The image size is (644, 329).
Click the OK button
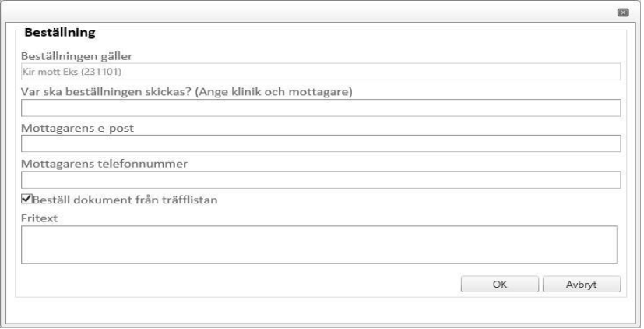500,285
